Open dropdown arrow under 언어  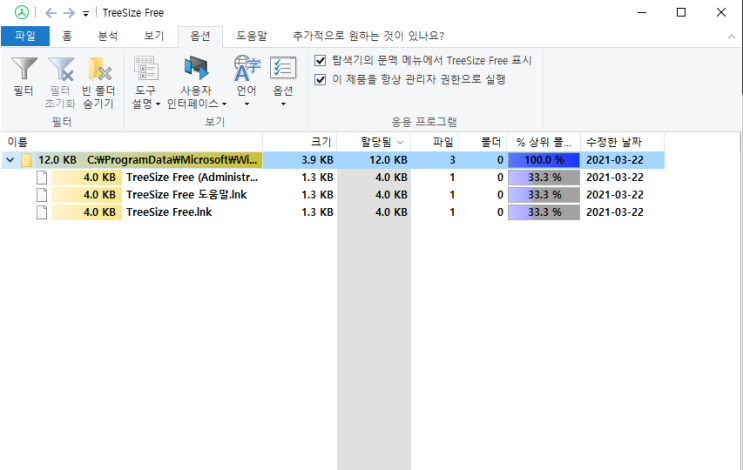(x=247, y=104)
